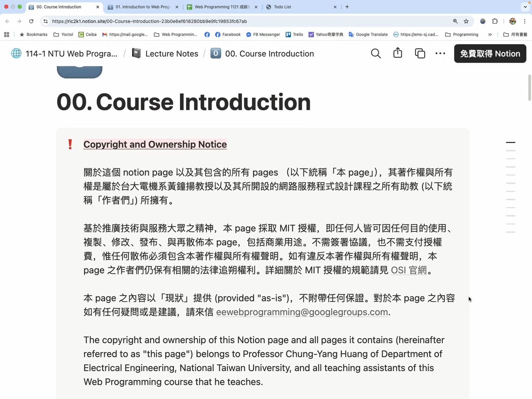Open the Web Programming bookmarks folder

point(175,35)
